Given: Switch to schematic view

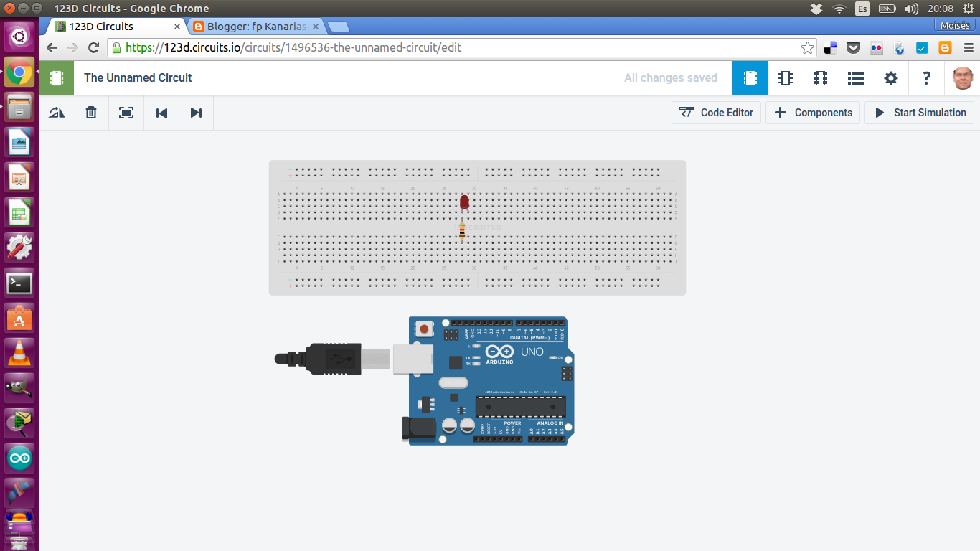Looking at the screenshot, I should 785,77.
